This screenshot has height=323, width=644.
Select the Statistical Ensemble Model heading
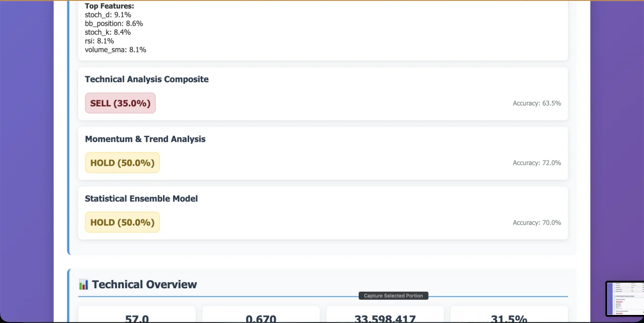click(141, 199)
